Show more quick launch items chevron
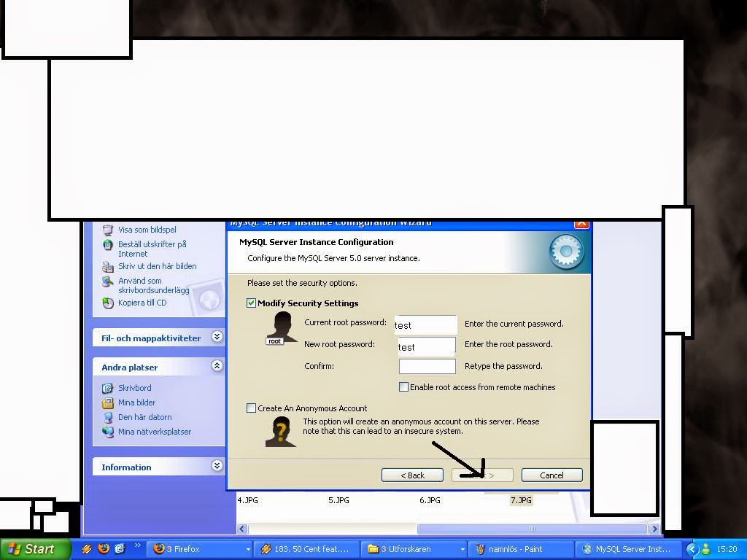This screenshot has width=747, height=560. 138,545
